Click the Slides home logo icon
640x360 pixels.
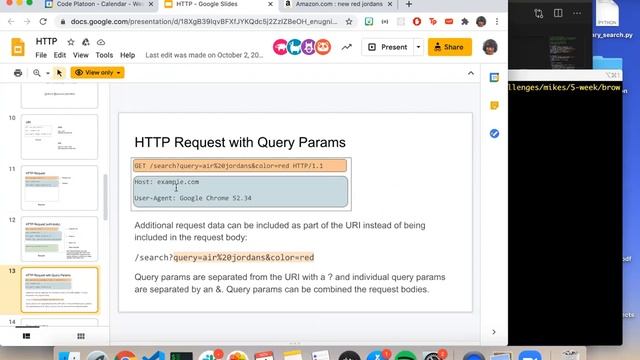point(18,47)
